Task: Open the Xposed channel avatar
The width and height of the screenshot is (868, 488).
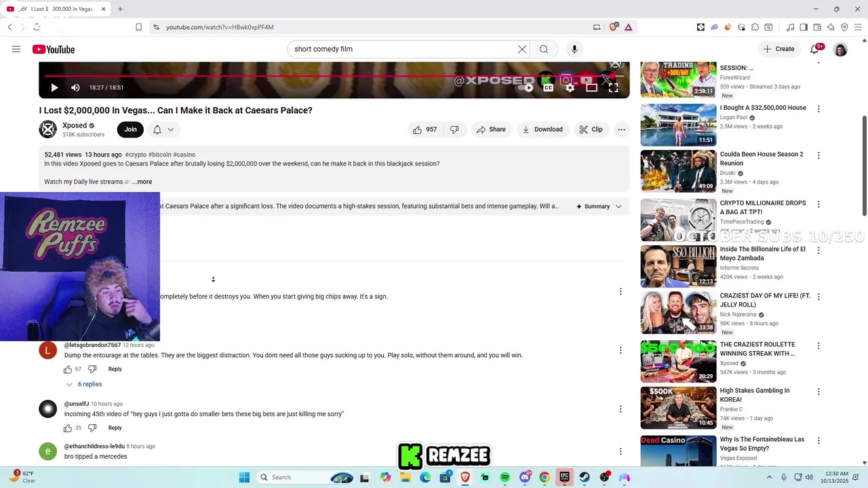Action: pyautogui.click(x=48, y=129)
